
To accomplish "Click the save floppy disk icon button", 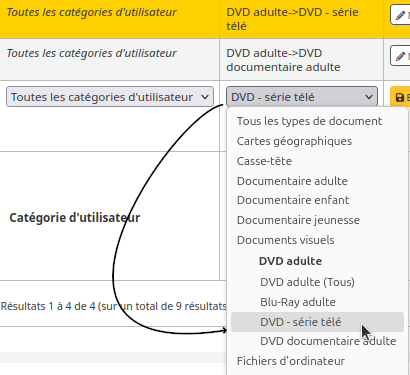I will point(400,97).
